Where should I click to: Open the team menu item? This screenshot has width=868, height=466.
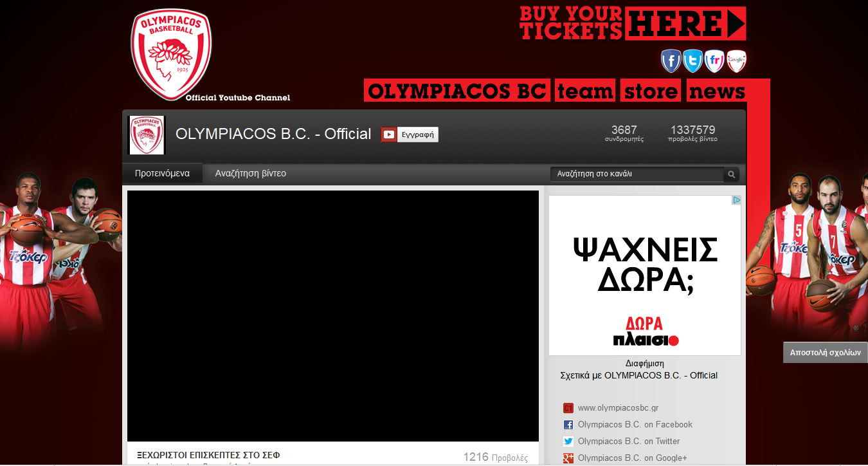[585, 91]
